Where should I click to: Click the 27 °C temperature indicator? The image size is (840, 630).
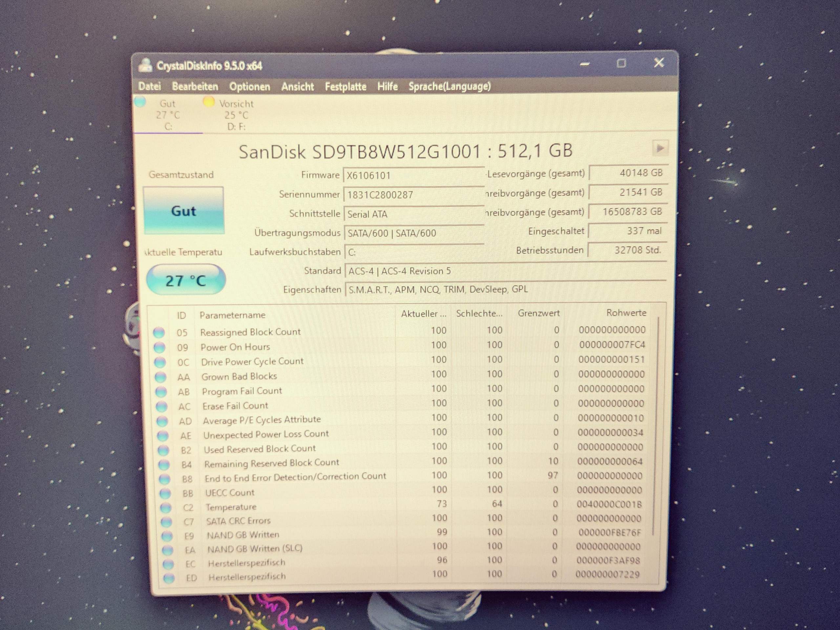coord(186,280)
